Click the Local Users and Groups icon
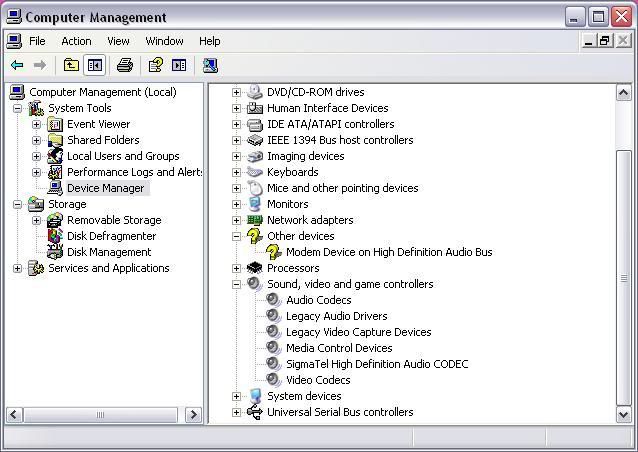Image resolution: width=638 pixels, height=452 pixels. pos(55,156)
